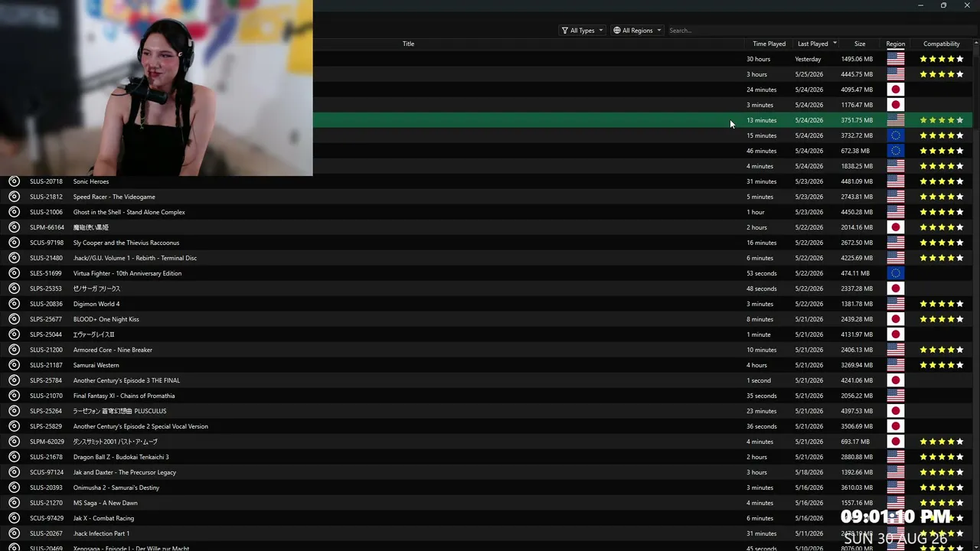Select Virtua Fighter - 10th Anniversary Edition
980x551 pixels.
[127, 273]
